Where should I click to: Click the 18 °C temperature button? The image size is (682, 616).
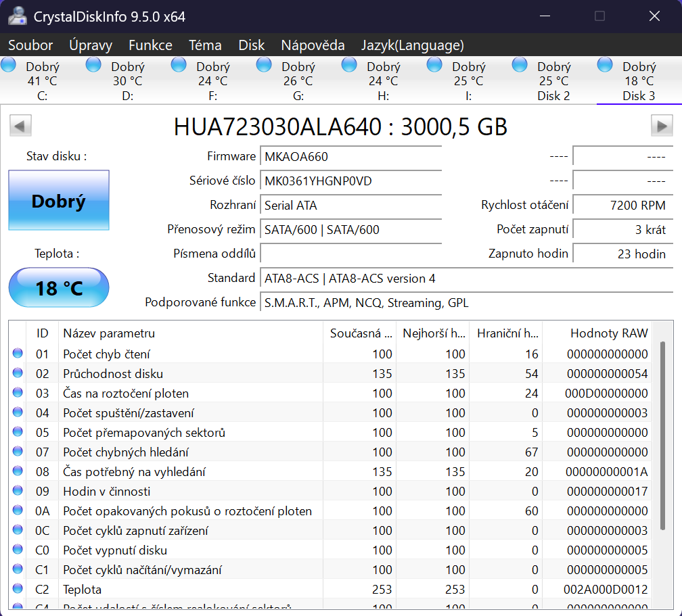(x=59, y=288)
